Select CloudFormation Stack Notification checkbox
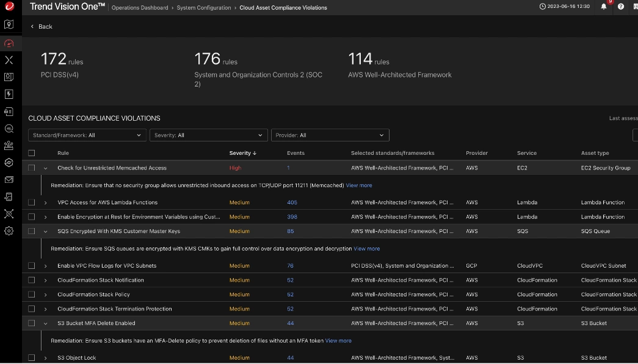Image resolution: width=638 pixels, height=364 pixels. 31,280
